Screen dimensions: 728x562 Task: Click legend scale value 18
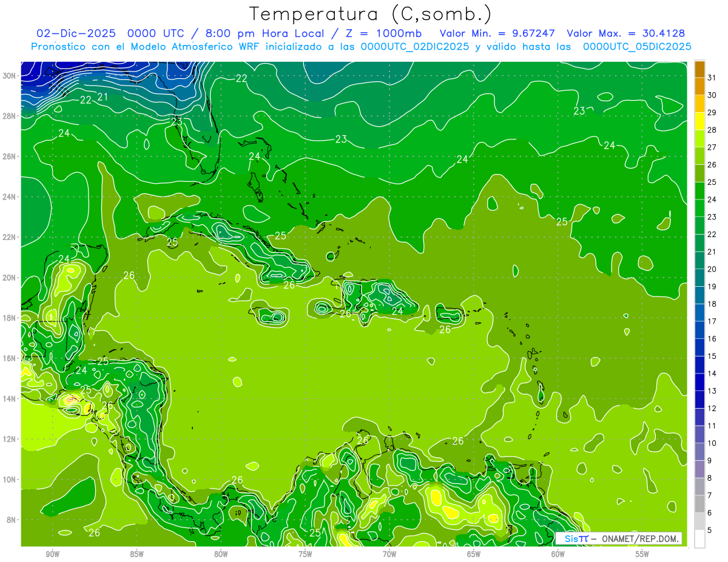[712, 304]
